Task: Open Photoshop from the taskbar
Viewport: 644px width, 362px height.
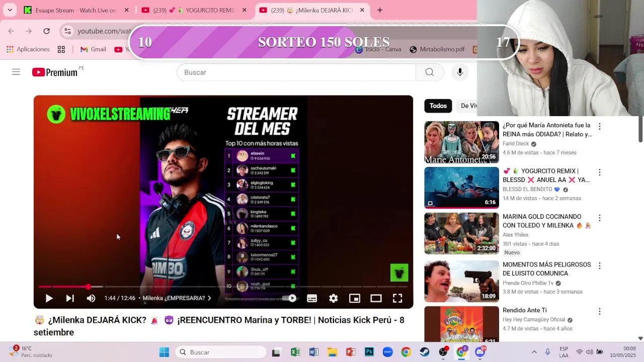Action: (x=369, y=352)
